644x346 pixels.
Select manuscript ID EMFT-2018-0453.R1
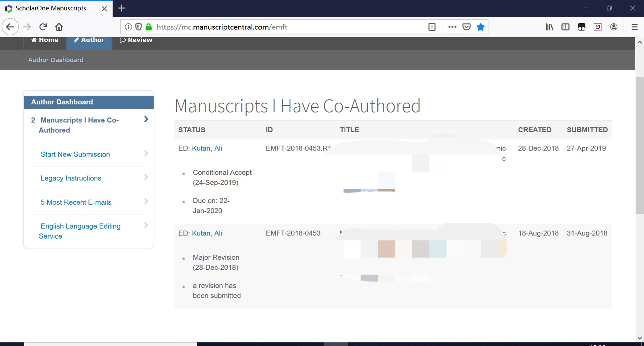[x=298, y=148]
